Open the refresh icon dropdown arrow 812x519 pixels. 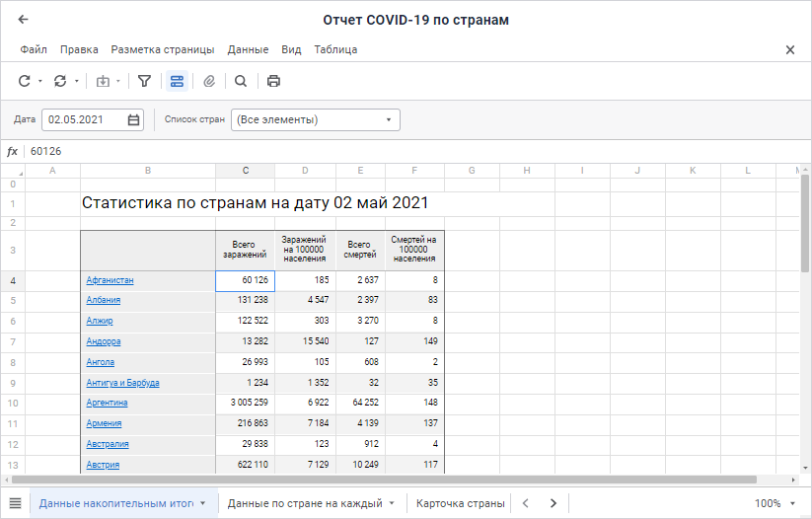[39, 81]
